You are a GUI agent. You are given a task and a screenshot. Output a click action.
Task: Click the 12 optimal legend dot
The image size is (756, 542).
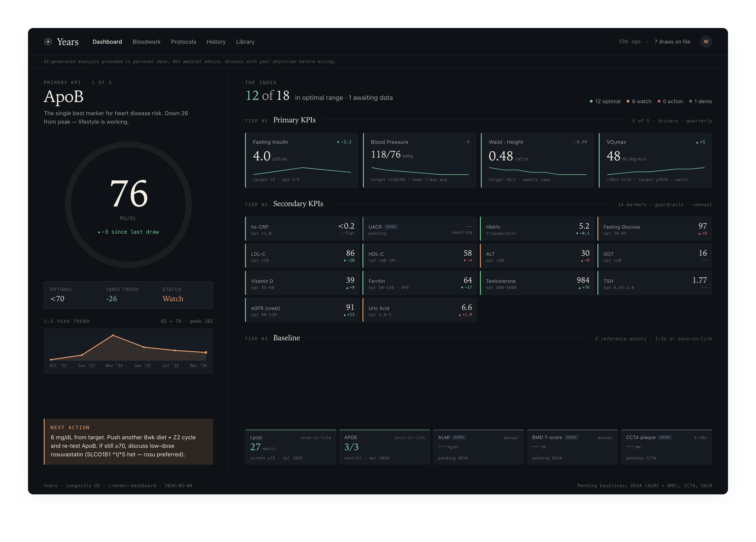click(591, 101)
